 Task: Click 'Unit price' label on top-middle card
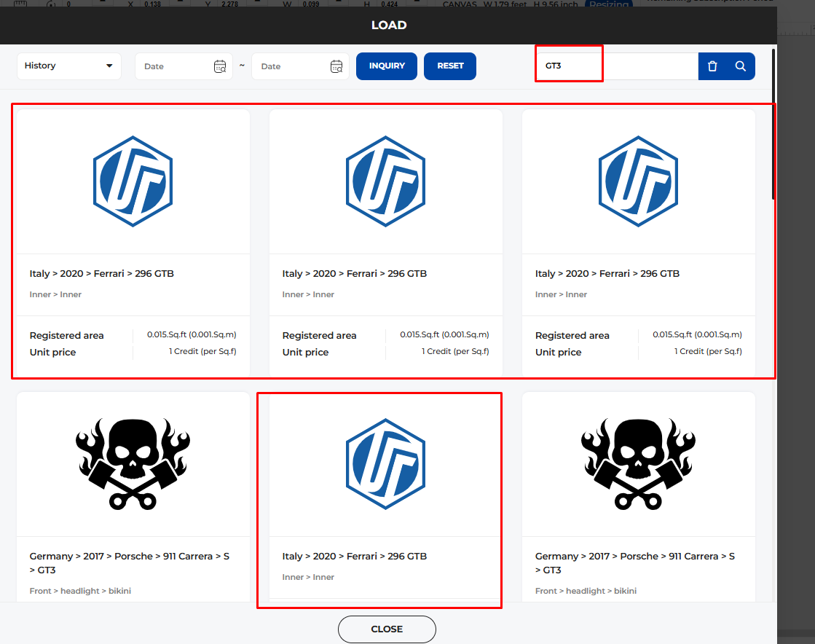pos(306,352)
